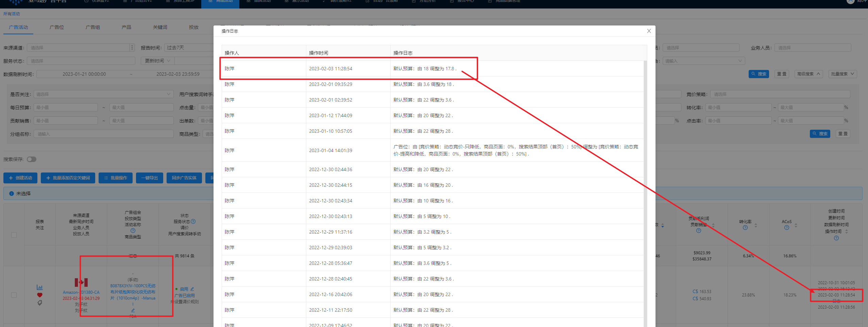
Task: Click the 所有活动 breadcrumb link
Action: [12, 14]
